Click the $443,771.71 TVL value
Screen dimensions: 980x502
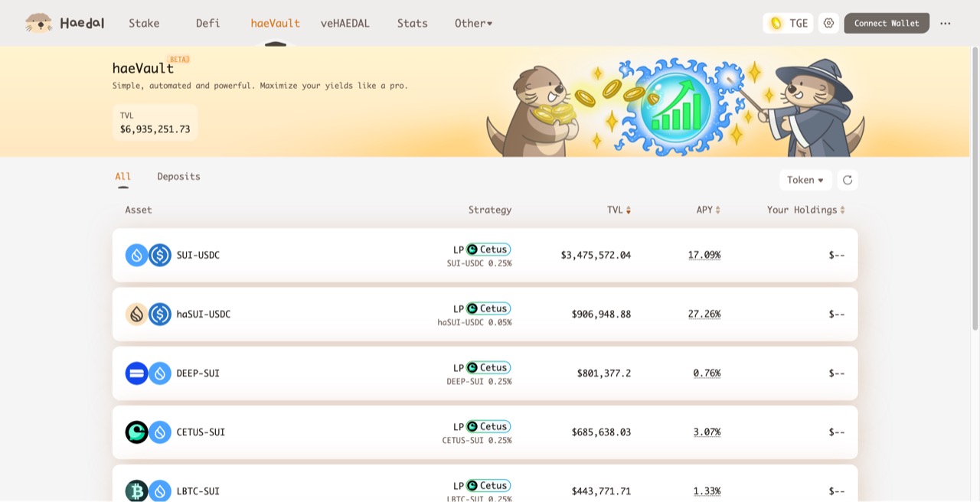pos(601,491)
